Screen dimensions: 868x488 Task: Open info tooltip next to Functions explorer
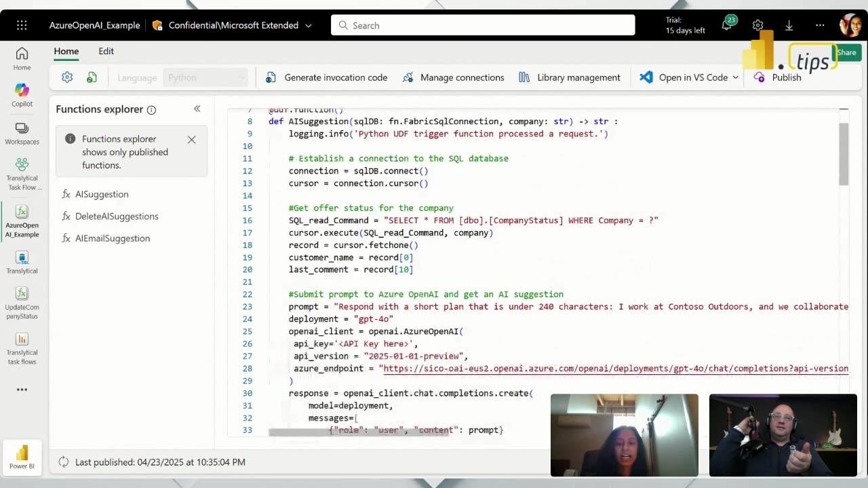151,110
